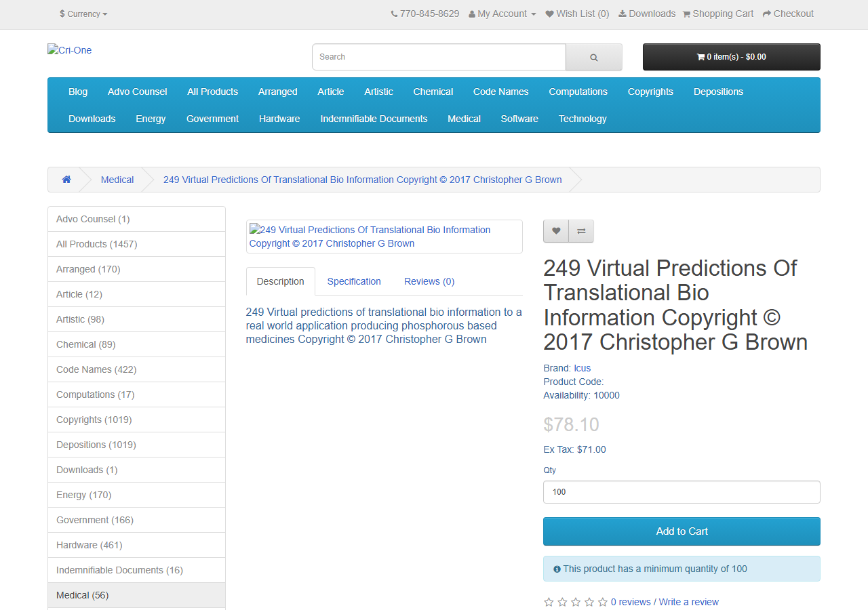This screenshot has width=868, height=610.
Task: Select Medical (56) in sidebar
Action: point(136,595)
